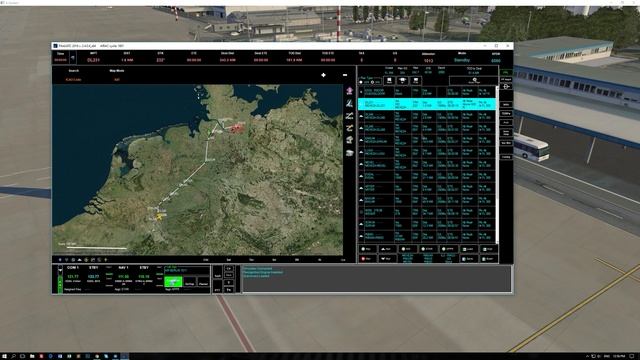
Task: Click the WPT value DLJ11 in the header
Action: 93,60
